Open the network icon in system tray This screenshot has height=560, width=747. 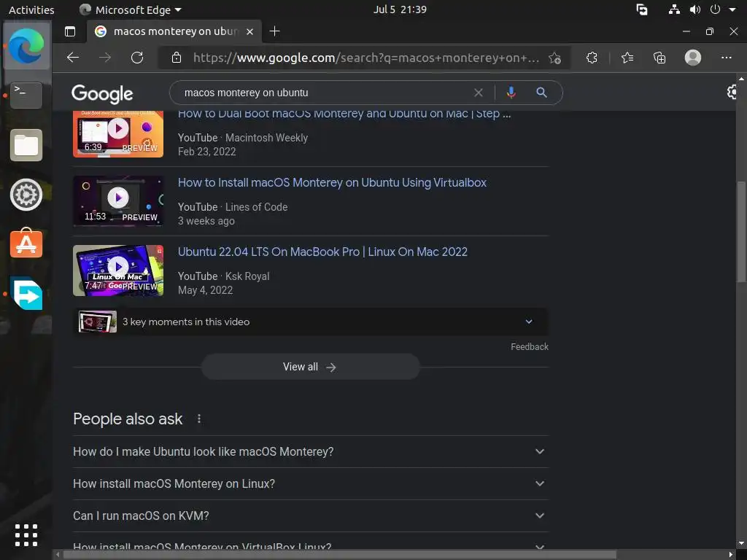(x=674, y=9)
